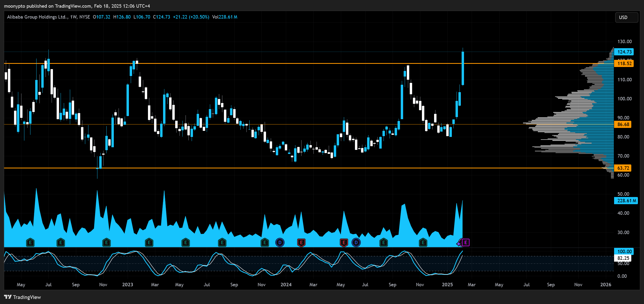Image resolution: width=644 pixels, height=304 pixels.
Task: Select the orange 63.72 price label
Action: point(623,168)
